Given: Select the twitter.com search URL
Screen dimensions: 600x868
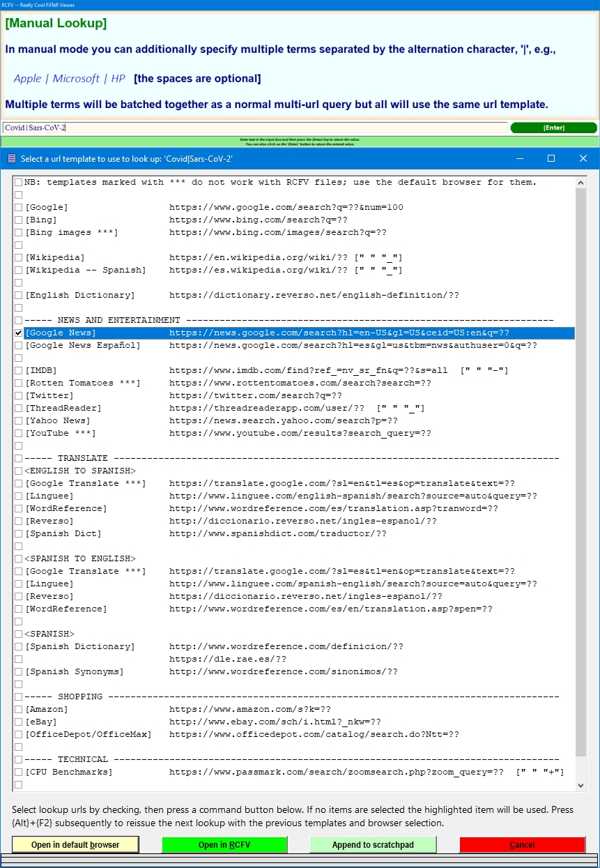Looking at the screenshot, I should (x=255, y=395).
